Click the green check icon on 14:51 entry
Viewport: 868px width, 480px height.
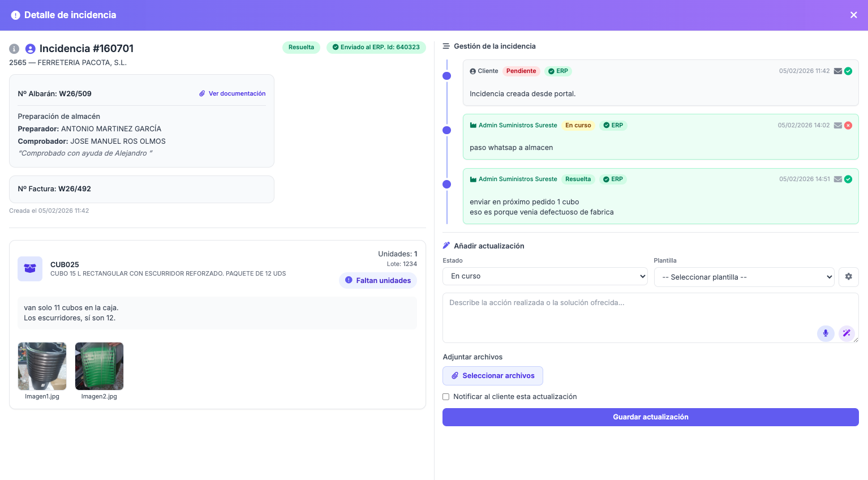848,179
